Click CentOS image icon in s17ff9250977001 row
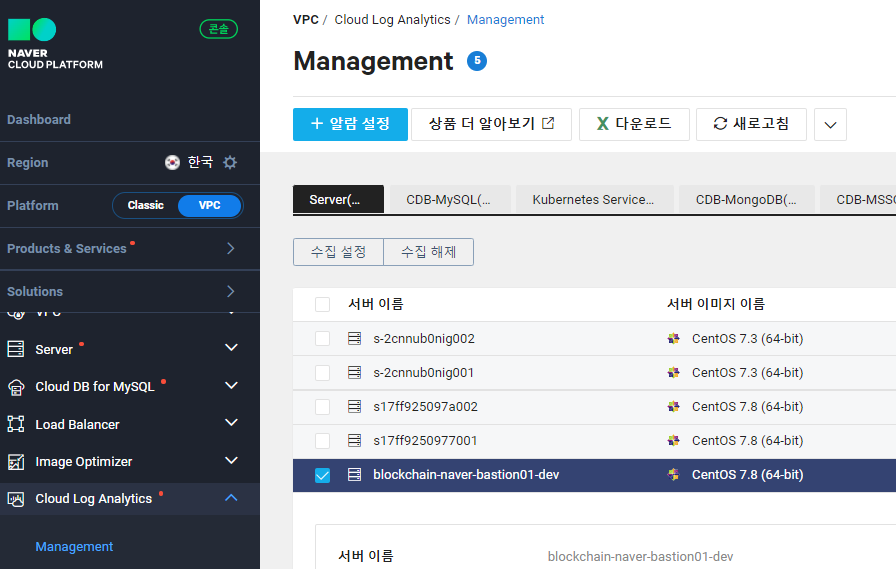Viewport: 896px width, 569px height. [x=674, y=440]
